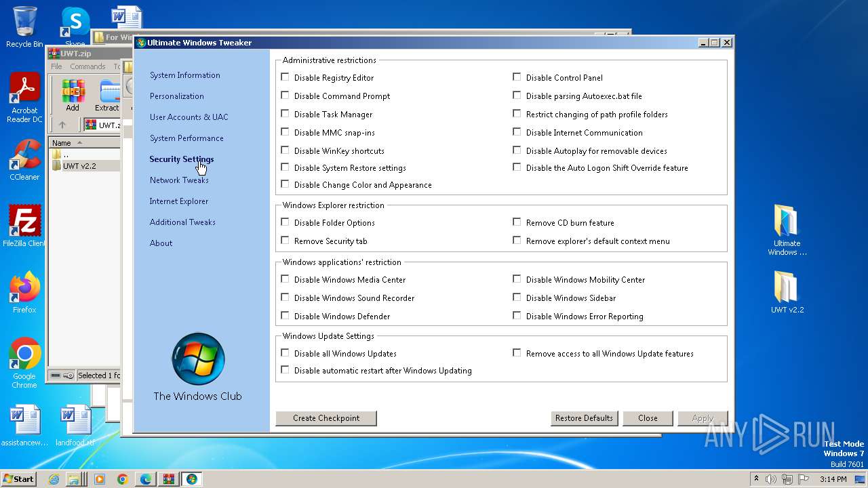Click the volume speaker tray icon
868x488 pixels.
(771, 479)
